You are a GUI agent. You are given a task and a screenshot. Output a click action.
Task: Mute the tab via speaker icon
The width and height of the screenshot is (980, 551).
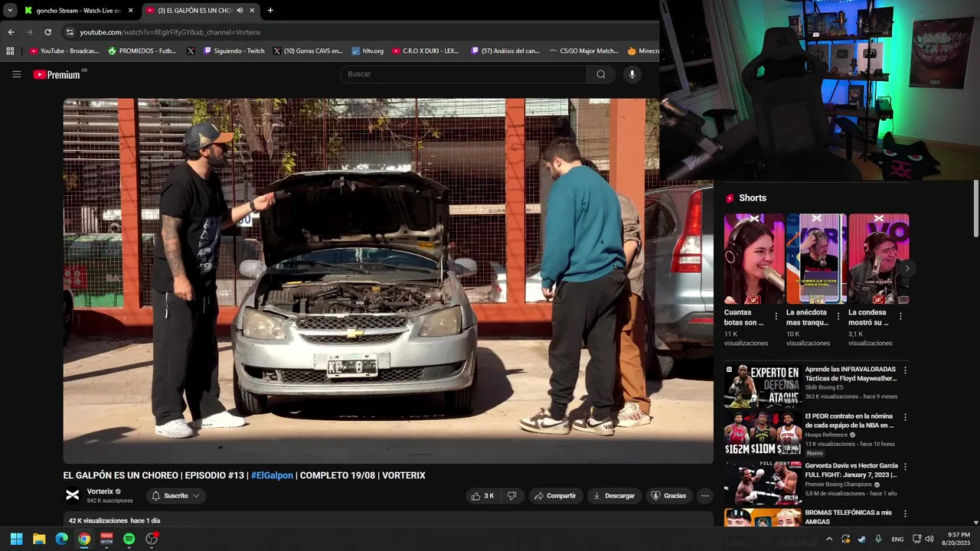point(240,11)
